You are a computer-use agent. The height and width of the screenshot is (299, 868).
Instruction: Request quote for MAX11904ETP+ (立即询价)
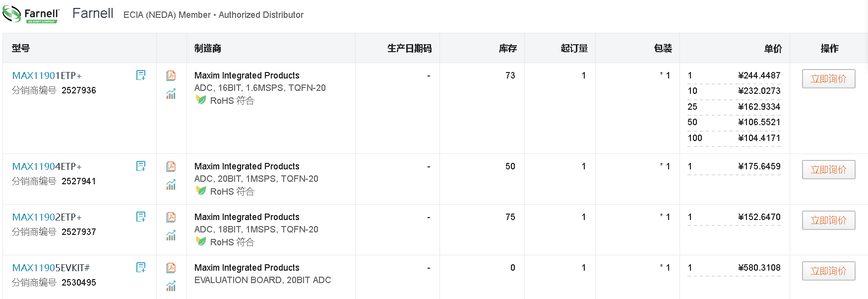(x=828, y=169)
